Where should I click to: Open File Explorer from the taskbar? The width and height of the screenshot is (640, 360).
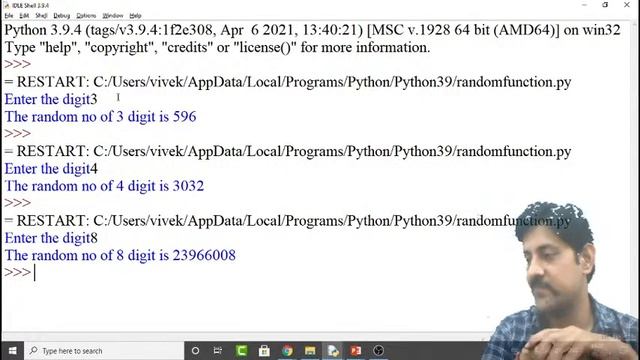310,351
